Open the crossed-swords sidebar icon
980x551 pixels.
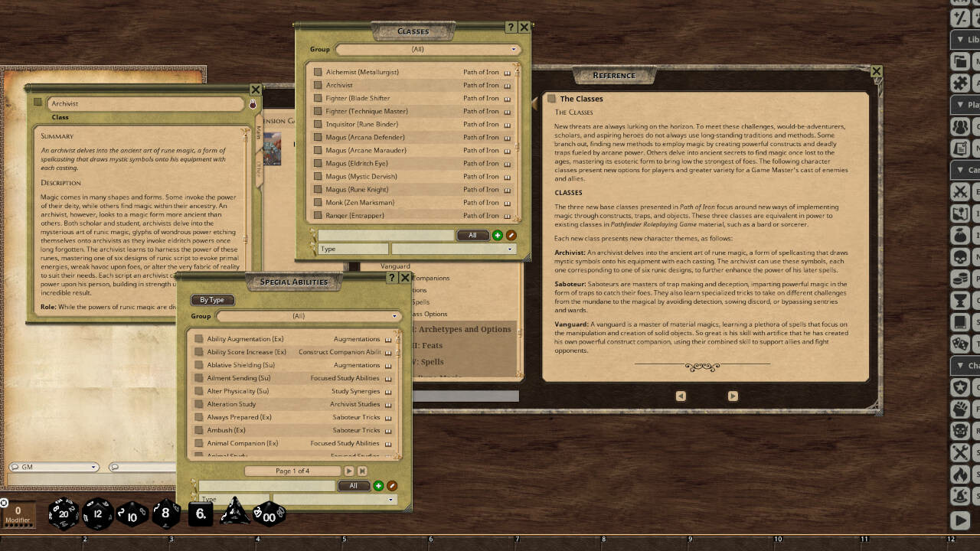click(x=959, y=193)
